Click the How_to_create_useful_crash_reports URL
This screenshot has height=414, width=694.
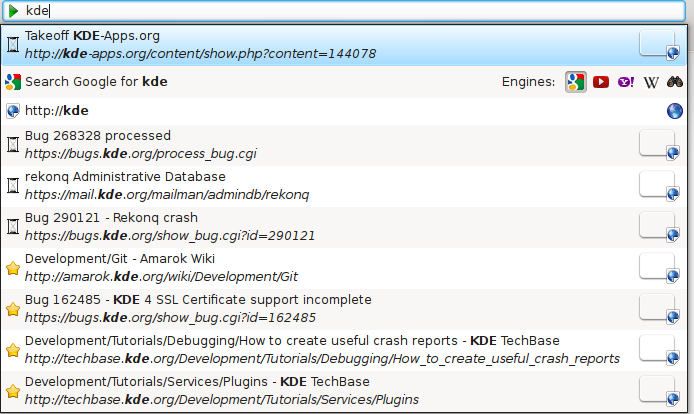pos(322,359)
